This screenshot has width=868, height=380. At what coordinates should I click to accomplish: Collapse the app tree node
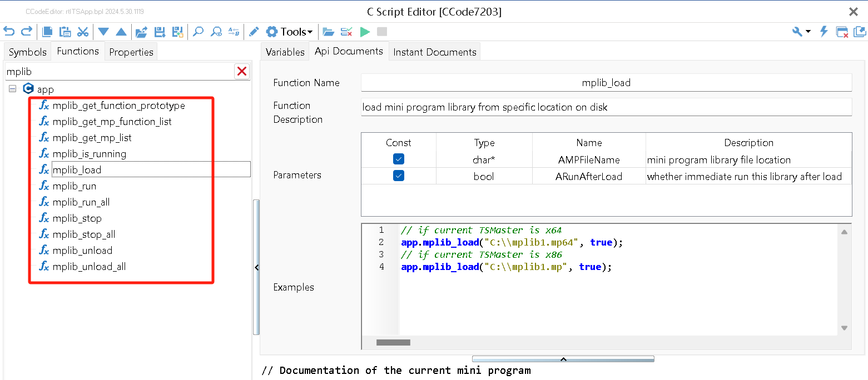[x=13, y=89]
